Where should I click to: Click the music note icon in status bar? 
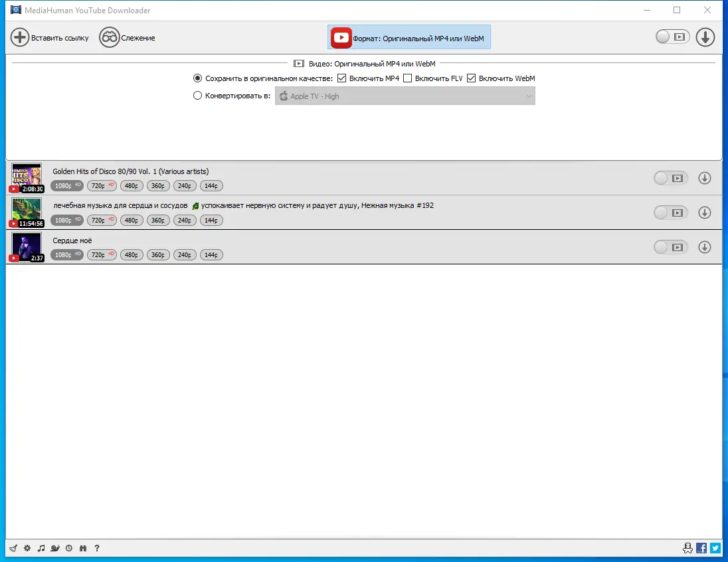click(41, 548)
